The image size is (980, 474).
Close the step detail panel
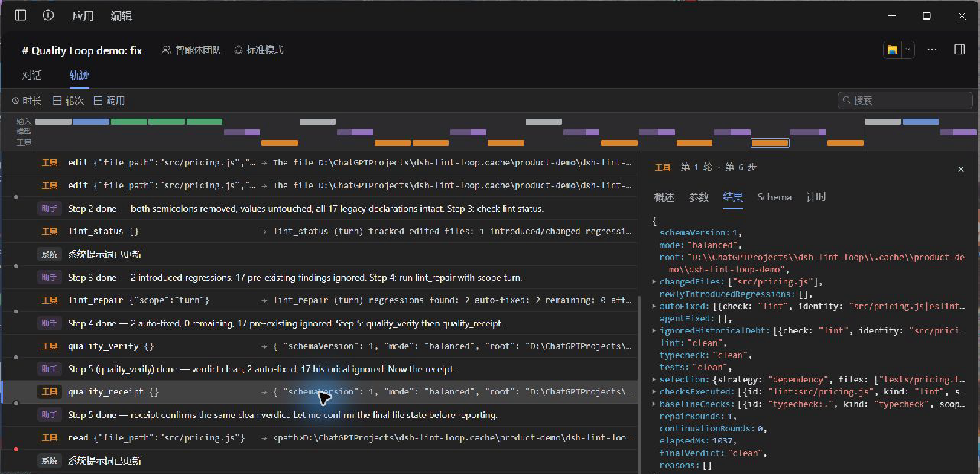pyautogui.click(x=961, y=169)
